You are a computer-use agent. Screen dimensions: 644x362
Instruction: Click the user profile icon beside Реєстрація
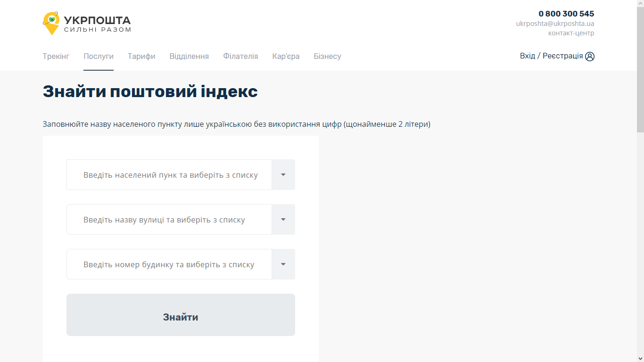click(x=590, y=57)
